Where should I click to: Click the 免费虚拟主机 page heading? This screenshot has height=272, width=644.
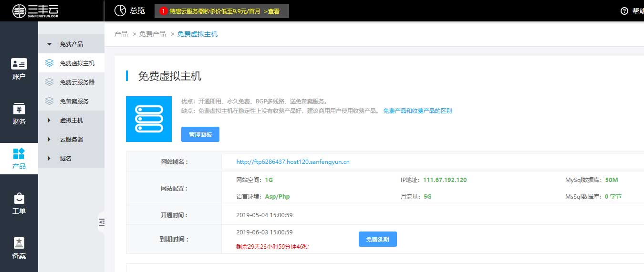pyautogui.click(x=169, y=76)
